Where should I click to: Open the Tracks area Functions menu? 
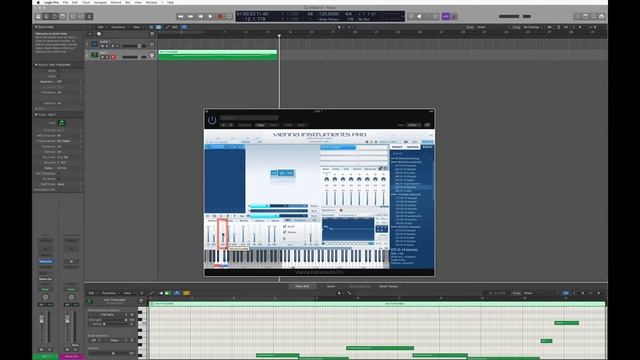[x=118, y=27]
